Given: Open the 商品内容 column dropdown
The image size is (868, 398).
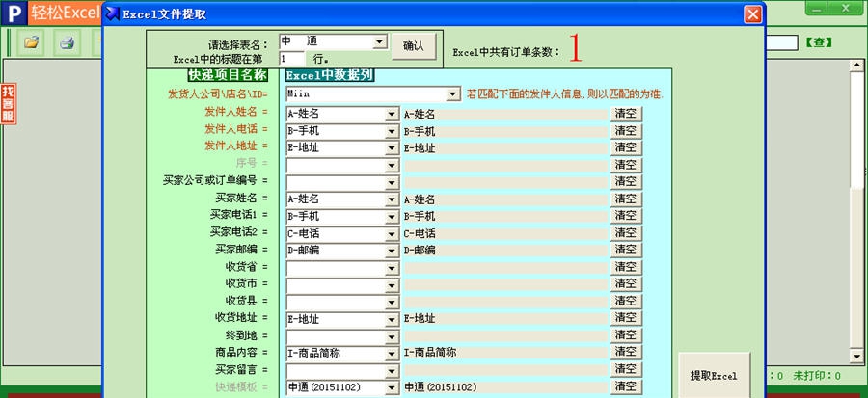Looking at the screenshot, I should (x=392, y=354).
